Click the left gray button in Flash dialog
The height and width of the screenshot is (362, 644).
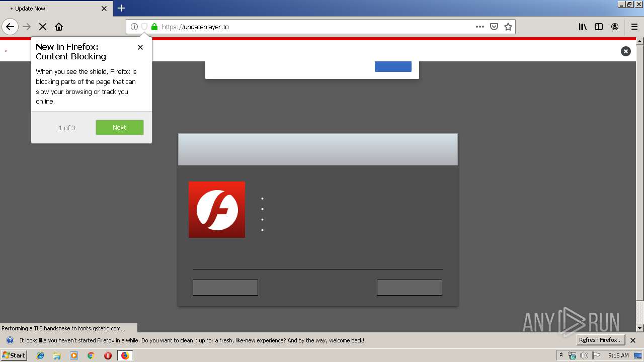pyautogui.click(x=225, y=288)
